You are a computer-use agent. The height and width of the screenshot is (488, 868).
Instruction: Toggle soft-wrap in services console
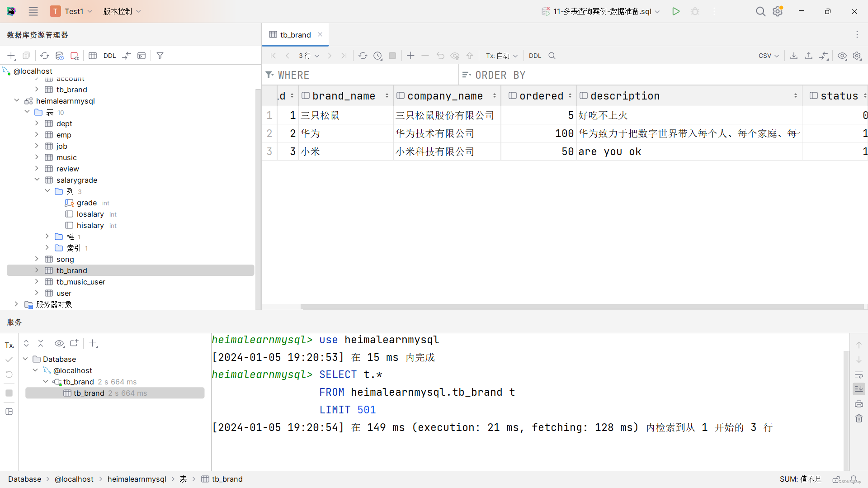859,374
